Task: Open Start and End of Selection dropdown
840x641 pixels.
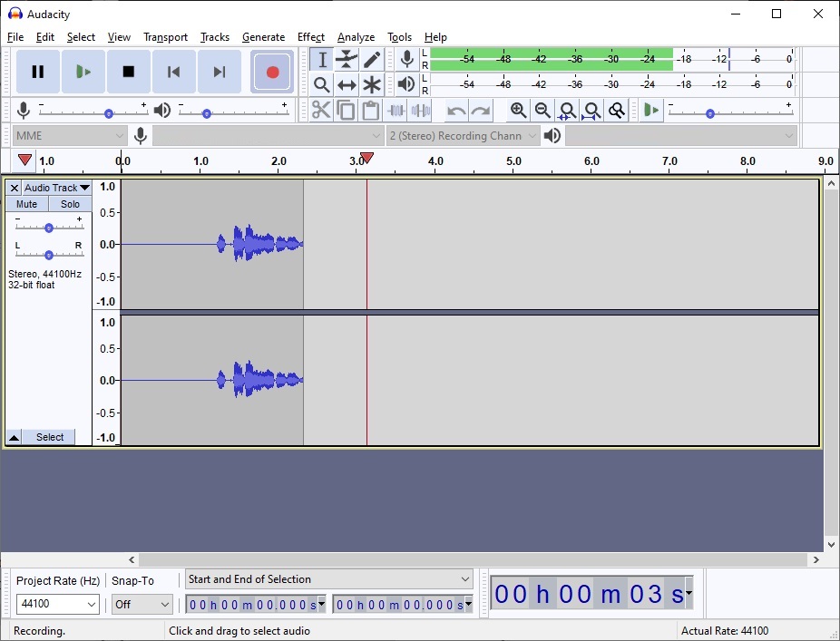Action: [x=329, y=579]
